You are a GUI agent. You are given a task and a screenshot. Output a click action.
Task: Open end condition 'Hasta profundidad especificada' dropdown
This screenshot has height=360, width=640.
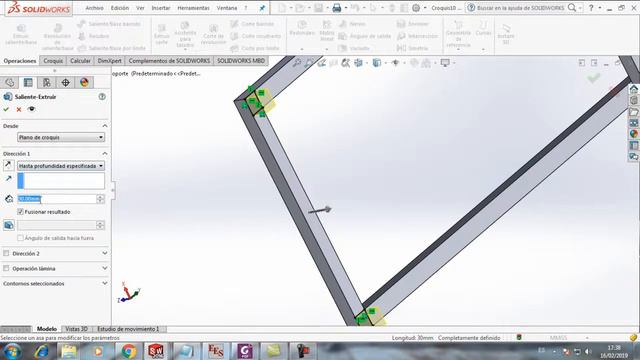61,166
